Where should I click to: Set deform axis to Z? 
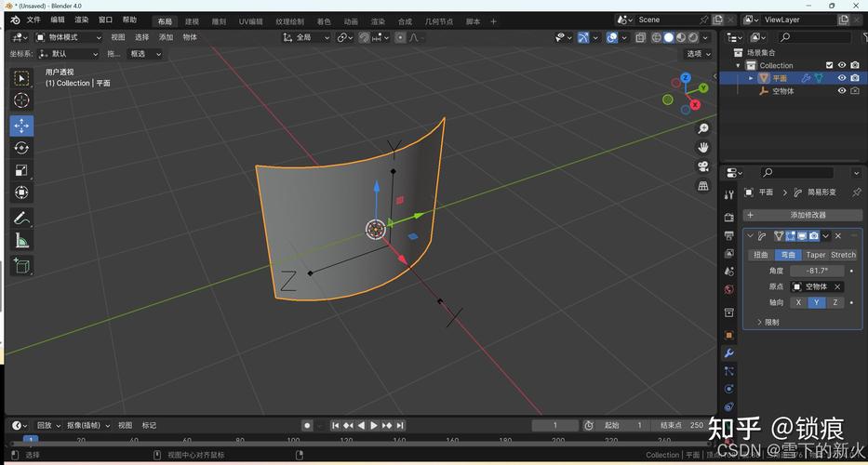835,302
